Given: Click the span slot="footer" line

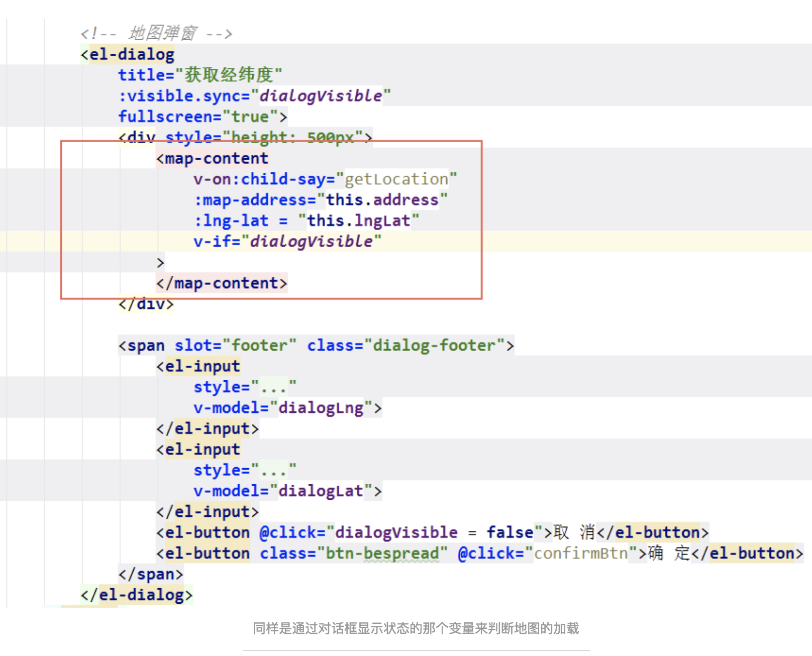Looking at the screenshot, I should click(x=316, y=346).
